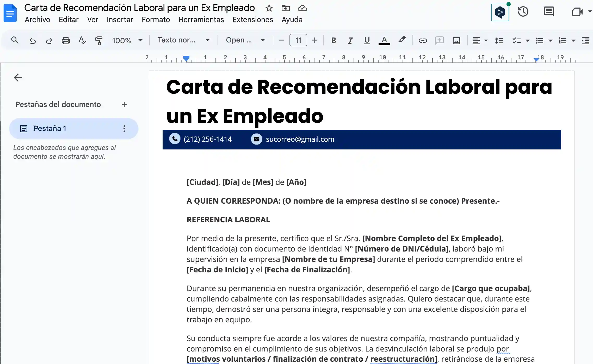593x364 pixels.
Task: Open the font size dropdown
Action: tap(298, 40)
